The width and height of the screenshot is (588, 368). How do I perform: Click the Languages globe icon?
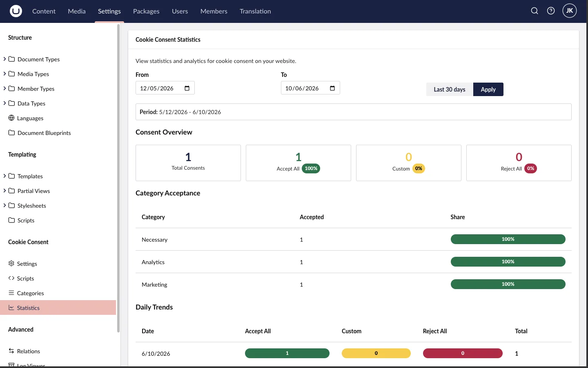pyautogui.click(x=11, y=118)
